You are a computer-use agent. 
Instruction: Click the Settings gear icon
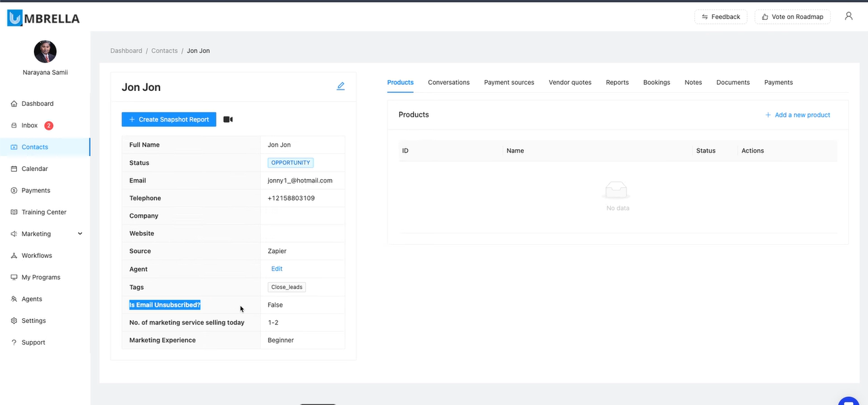click(14, 321)
